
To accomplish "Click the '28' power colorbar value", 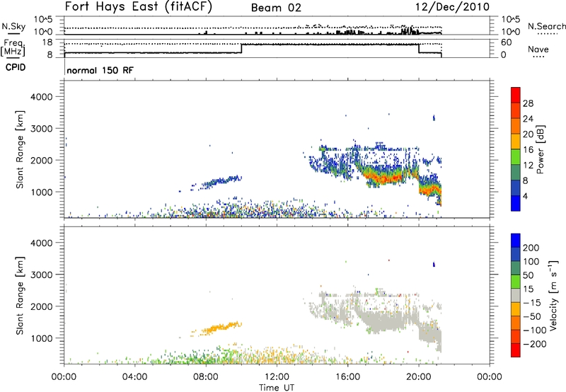I will tap(528, 103).
